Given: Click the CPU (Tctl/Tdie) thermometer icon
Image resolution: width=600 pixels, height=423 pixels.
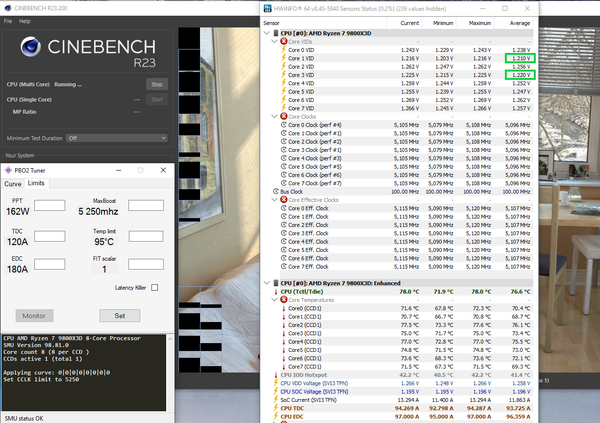Looking at the screenshot, I should tap(276, 292).
